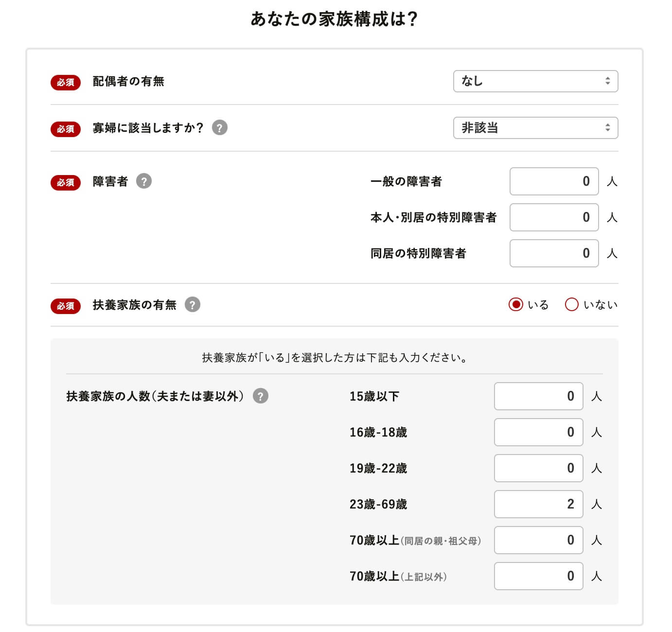Click the 必須 badge next to 扶養家族の有無
This screenshot has height=632, width=672.
66,306
